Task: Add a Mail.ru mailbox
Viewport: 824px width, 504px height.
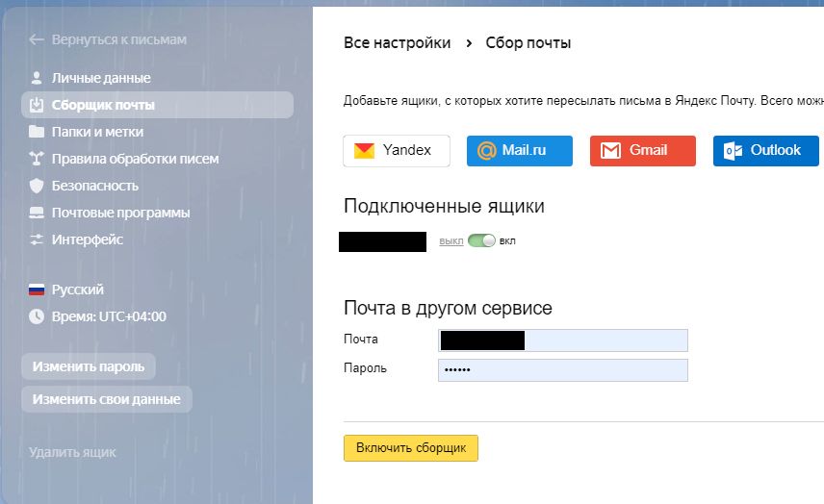Action: 520,151
